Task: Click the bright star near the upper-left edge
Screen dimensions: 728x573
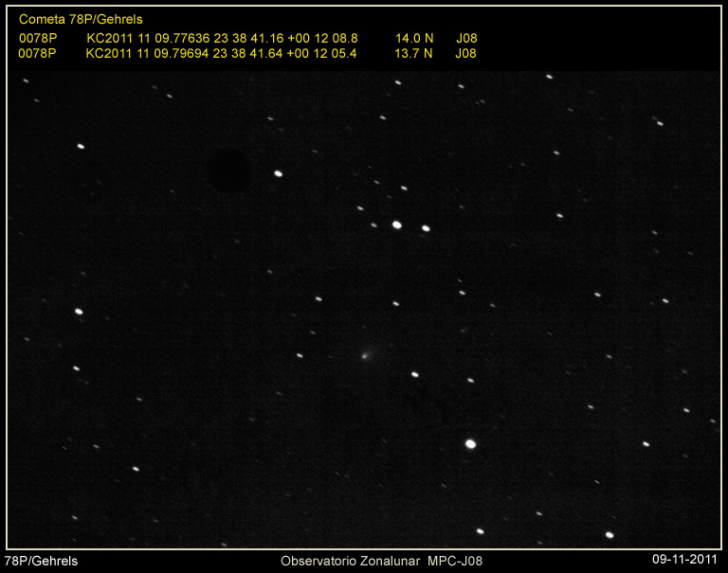Action: [x=81, y=146]
